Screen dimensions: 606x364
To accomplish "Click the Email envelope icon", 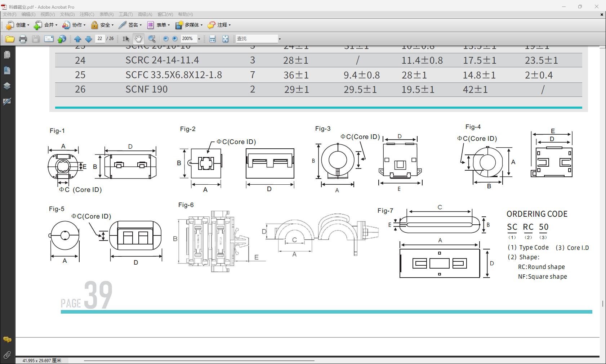I will [x=49, y=39].
